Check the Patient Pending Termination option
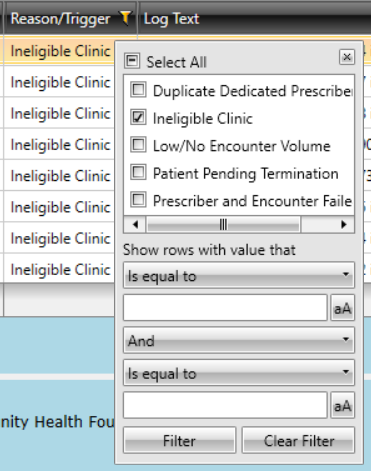This screenshot has width=371, height=471. 138,173
